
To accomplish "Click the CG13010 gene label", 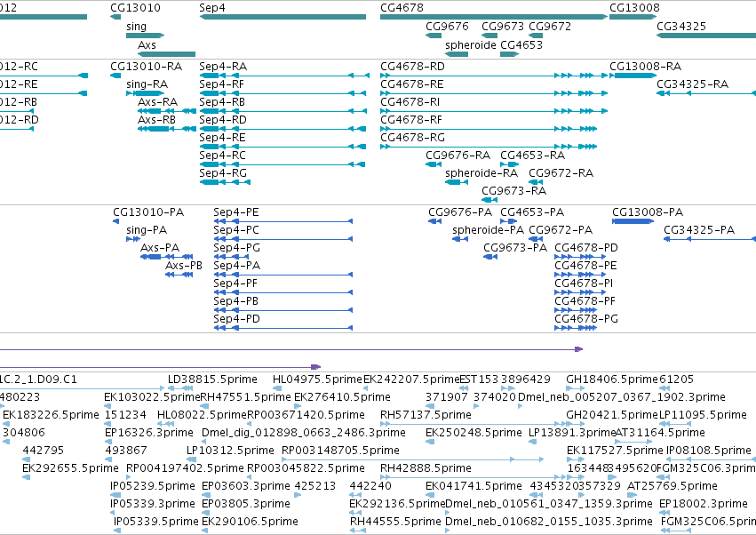I will pos(136,8).
